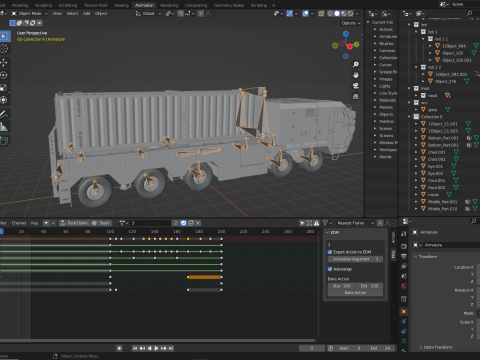Image resolution: width=480 pixels, height=360 pixels.
Task: Toggle snapping magnet in viewport header
Action: pyautogui.click(x=180, y=14)
